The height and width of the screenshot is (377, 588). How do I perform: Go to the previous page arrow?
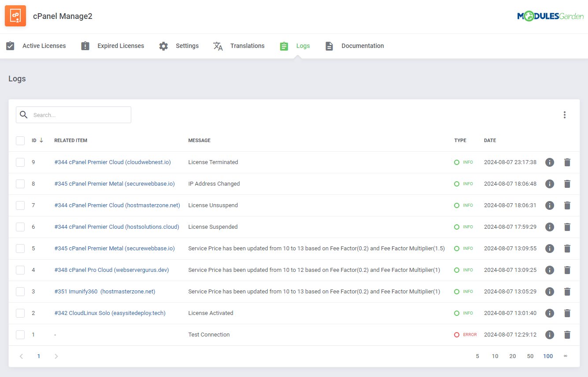(x=21, y=356)
